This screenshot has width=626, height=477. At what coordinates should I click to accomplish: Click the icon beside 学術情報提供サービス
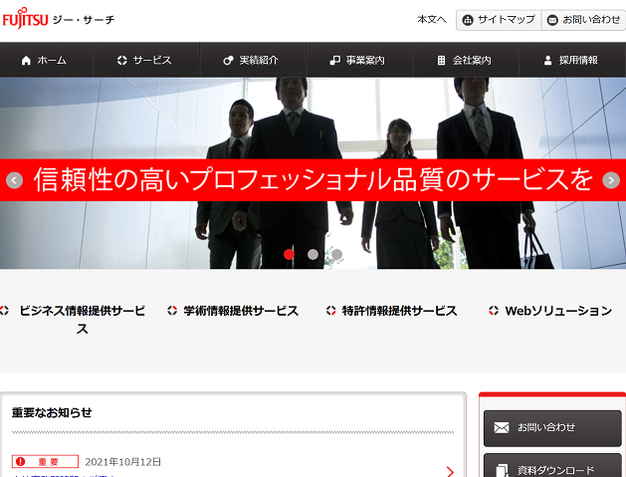coord(172,311)
